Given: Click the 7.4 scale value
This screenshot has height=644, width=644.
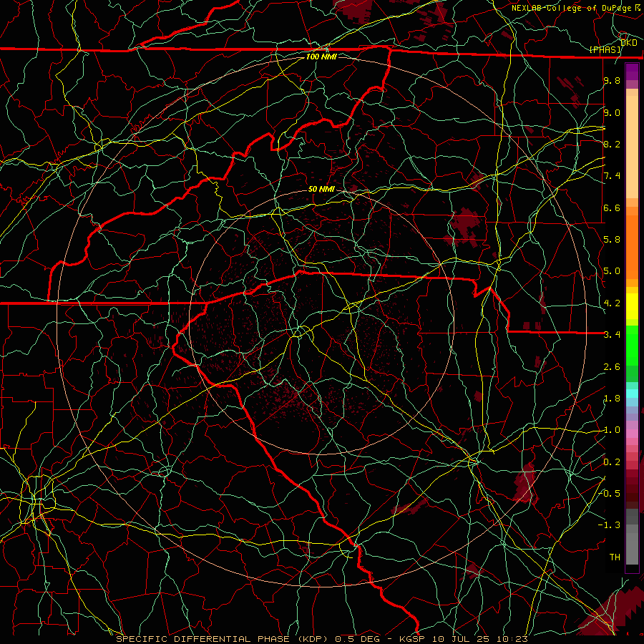Looking at the screenshot, I should point(612,176).
